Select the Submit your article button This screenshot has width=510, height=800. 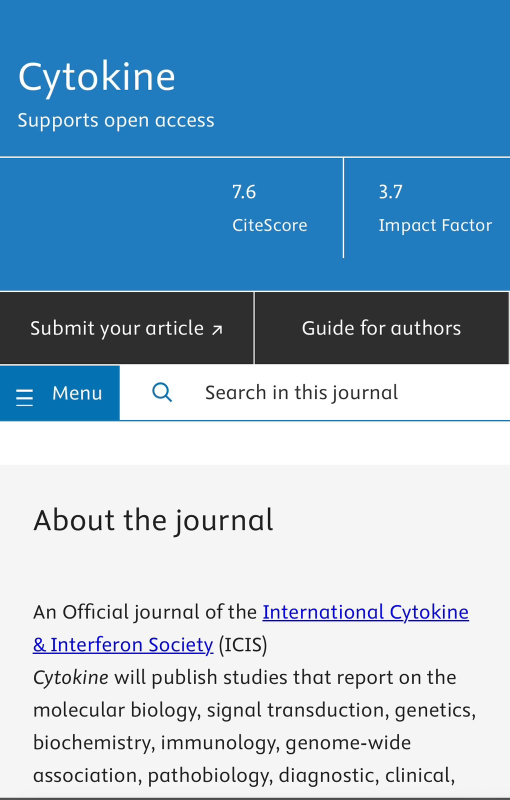tap(126, 328)
